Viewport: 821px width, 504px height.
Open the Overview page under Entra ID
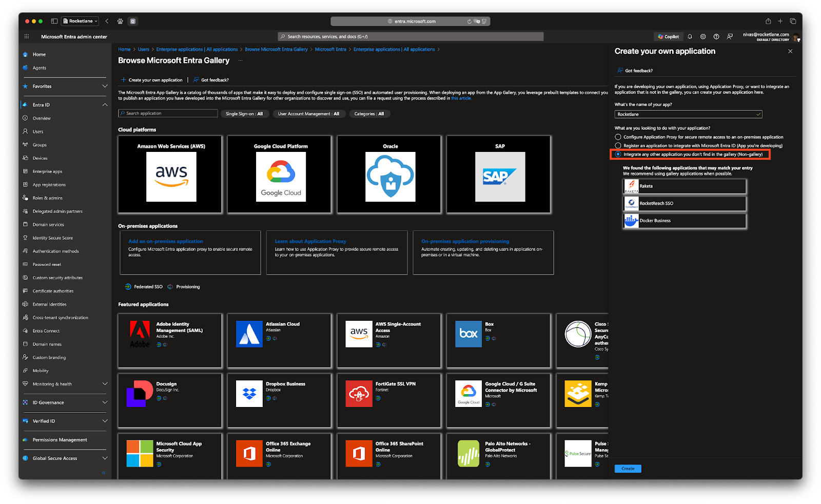click(42, 118)
